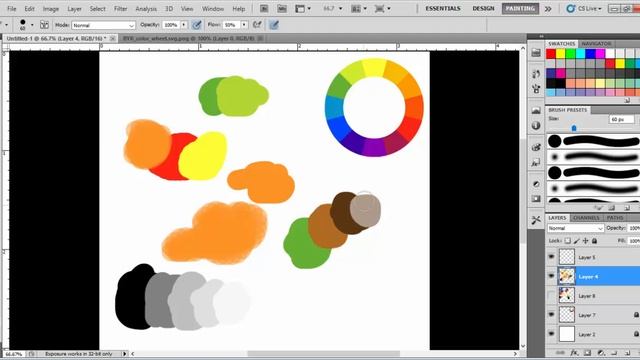Viewport: 640px width, 360px height.
Task: Hide Layer 5 with its eye icon
Action: 551,257
